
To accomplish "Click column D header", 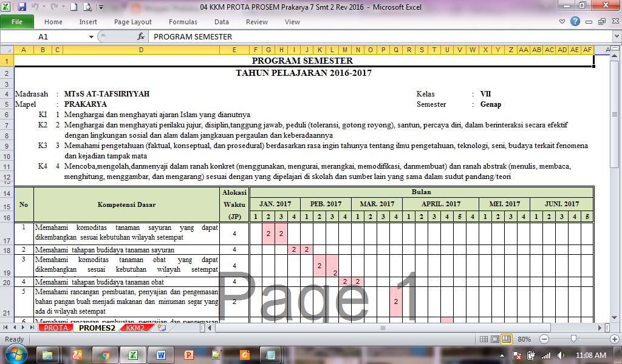I will [141, 50].
